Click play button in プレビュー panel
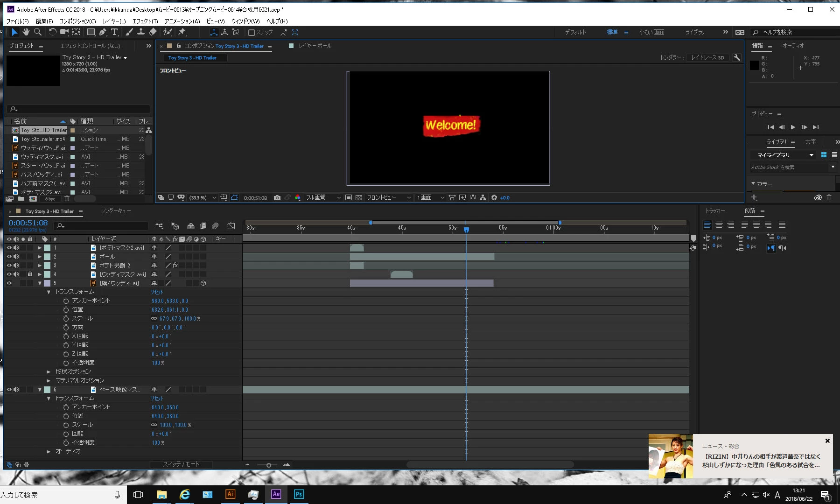This screenshot has width=840, height=504. [x=793, y=127]
